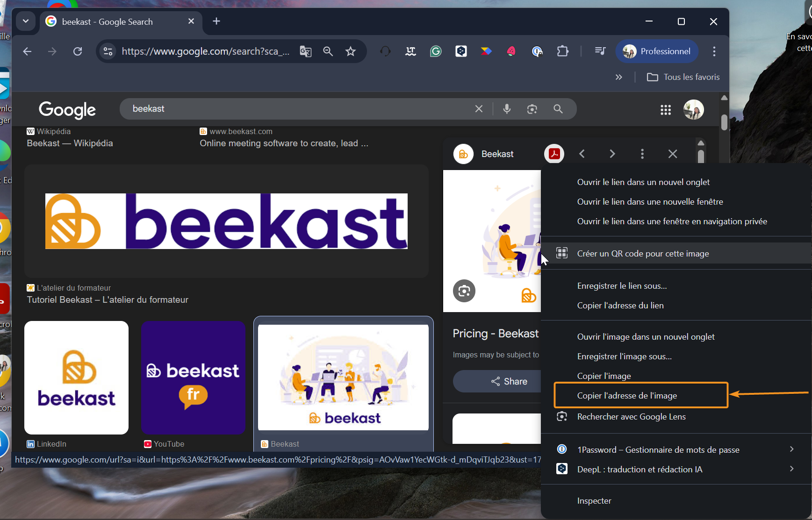
Task: Submit search with magnifier button
Action: (558, 109)
